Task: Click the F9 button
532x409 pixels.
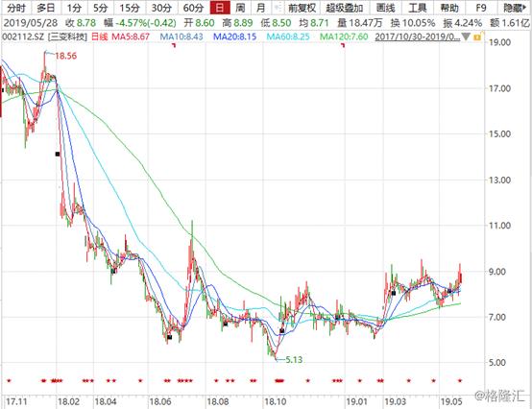Action: (x=481, y=8)
